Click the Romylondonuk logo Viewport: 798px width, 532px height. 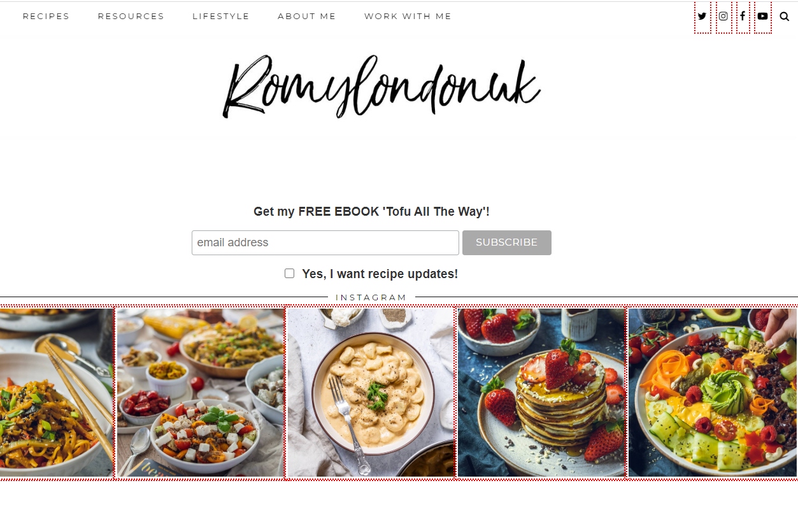pyautogui.click(x=381, y=87)
